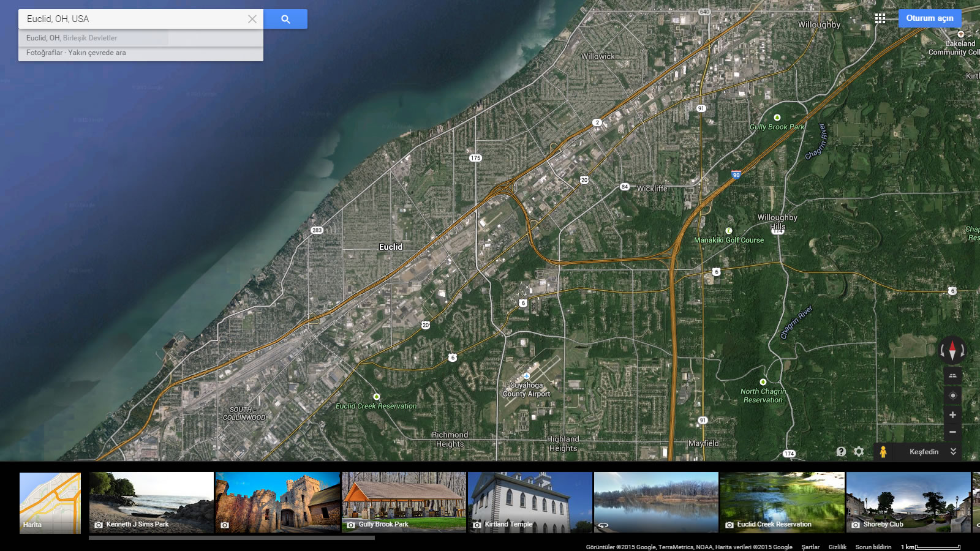Zoom in with the plus button
Viewport: 980px width, 551px height.
[952, 415]
